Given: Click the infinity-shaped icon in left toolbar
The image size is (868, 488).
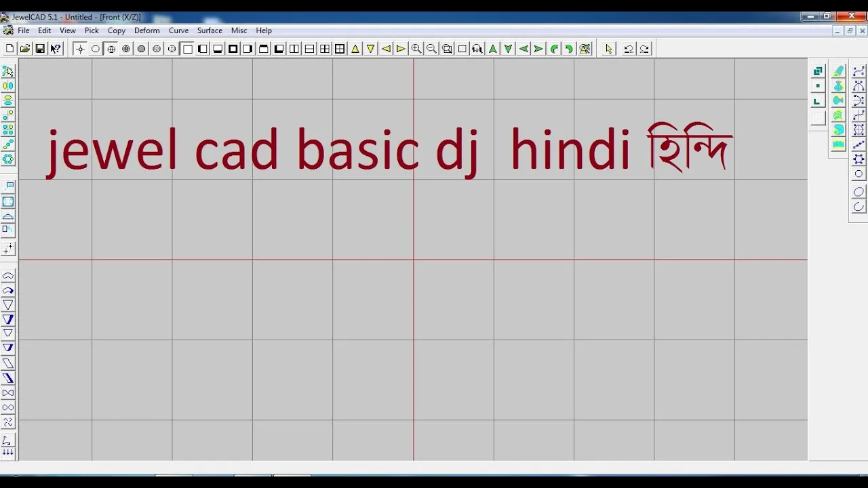Looking at the screenshot, I should click(8, 407).
